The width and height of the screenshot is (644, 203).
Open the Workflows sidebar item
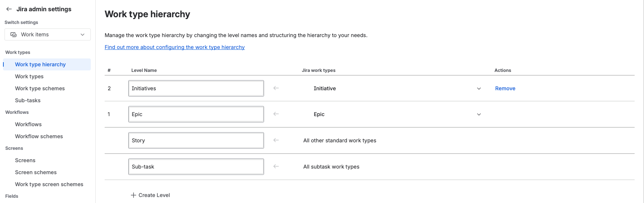pyautogui.click(x=28, y=124)
